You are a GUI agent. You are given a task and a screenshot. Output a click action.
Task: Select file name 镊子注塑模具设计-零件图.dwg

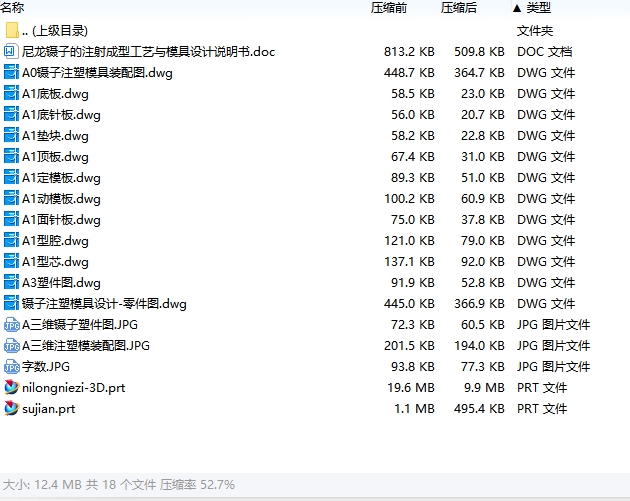click(x=104, y=304)
